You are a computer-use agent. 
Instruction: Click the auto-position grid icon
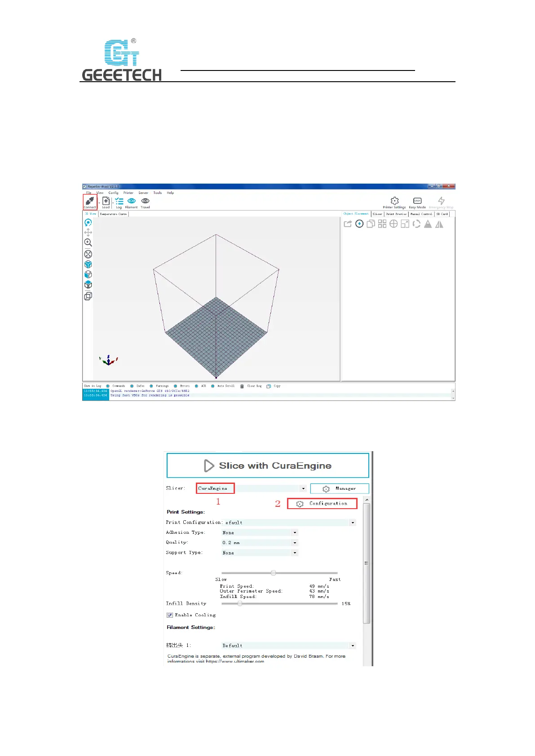coord(382,224)
